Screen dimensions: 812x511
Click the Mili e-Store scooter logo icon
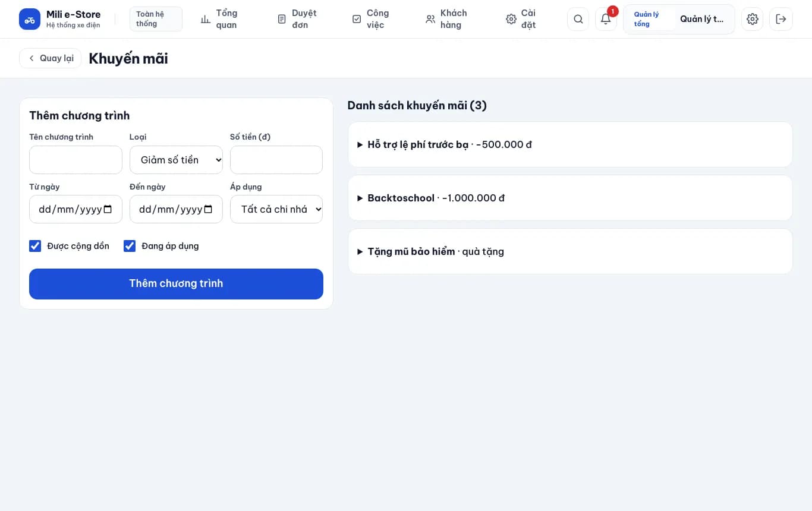click(x=30, y=19)
